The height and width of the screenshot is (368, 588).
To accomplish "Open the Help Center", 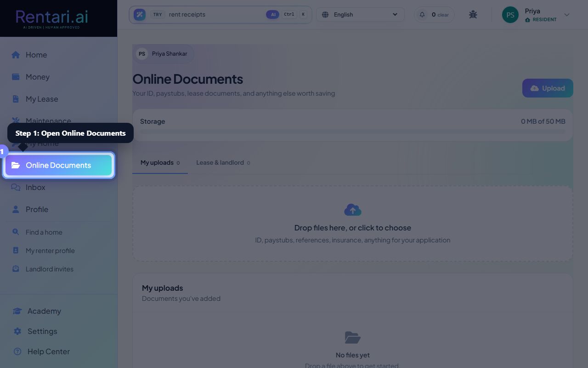I will pos(58,351).
